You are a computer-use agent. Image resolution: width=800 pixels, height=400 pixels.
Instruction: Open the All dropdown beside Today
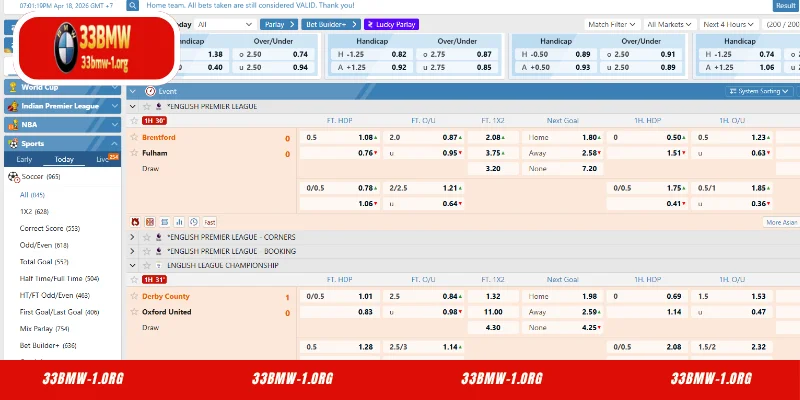[225, 24]
